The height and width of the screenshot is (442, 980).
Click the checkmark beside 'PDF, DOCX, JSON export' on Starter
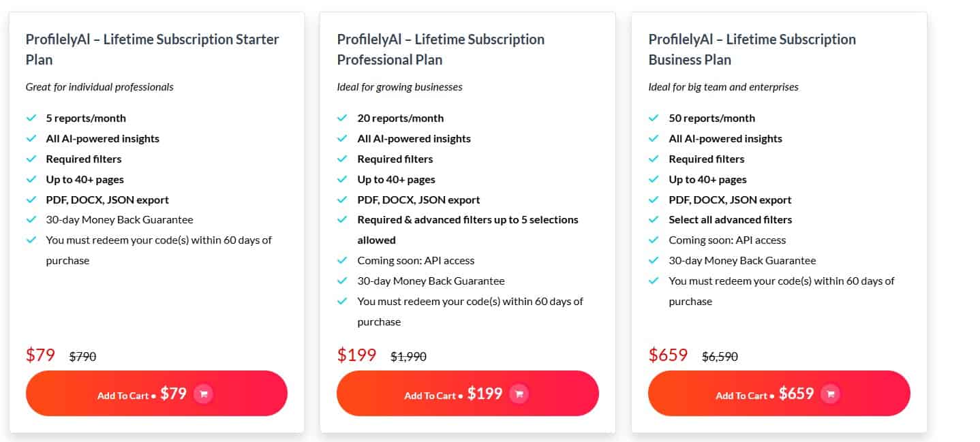click(31, 199)
